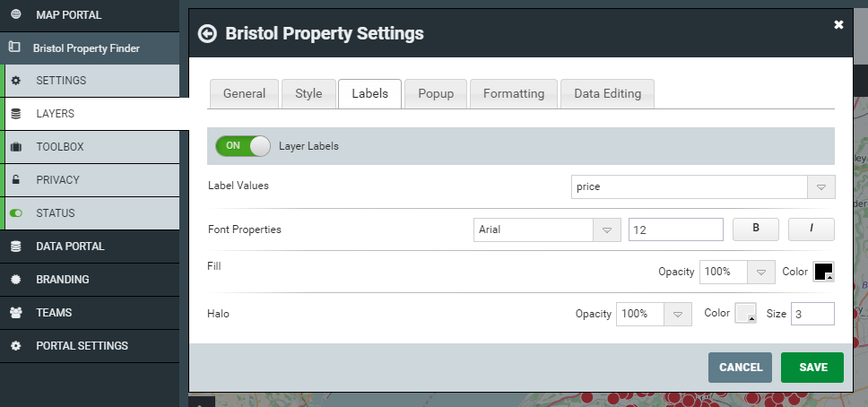Toggle bold font with the B button
This screenshot has height=407, width=868.
[x=756, y=229]
